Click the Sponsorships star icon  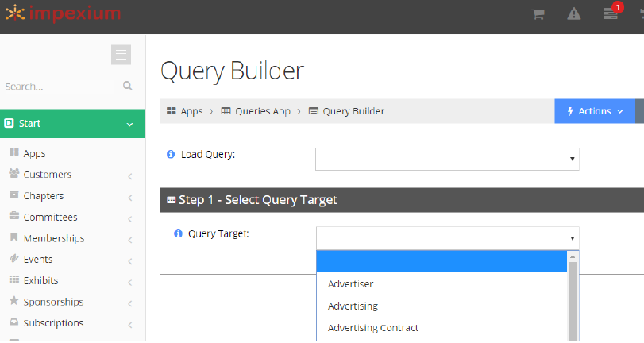(x=14, y=300)
